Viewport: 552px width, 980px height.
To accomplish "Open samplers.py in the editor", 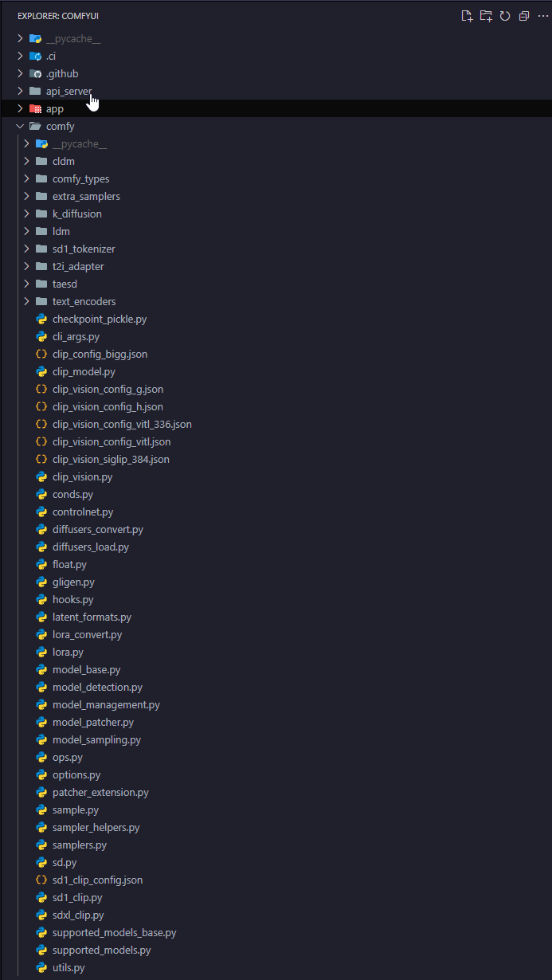I will tap(80, 845).
